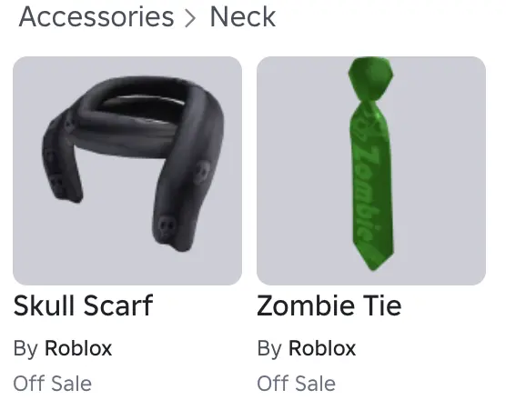Select the Neck breadcrumb category

243,16
